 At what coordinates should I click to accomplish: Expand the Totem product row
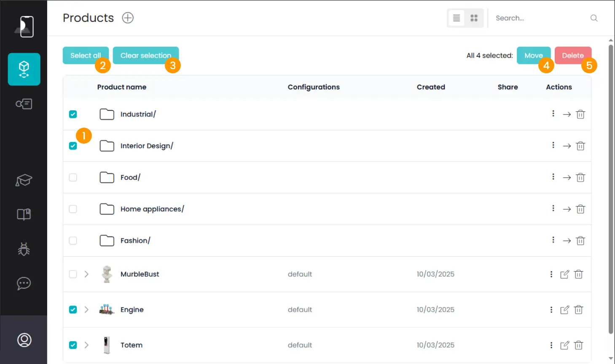[x=86, y=345]
